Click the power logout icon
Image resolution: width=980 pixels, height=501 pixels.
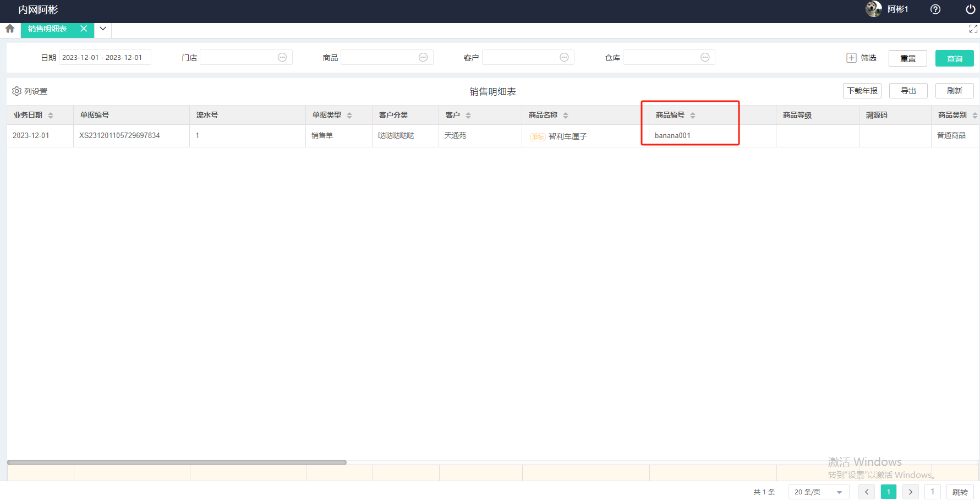click(970, 9)
